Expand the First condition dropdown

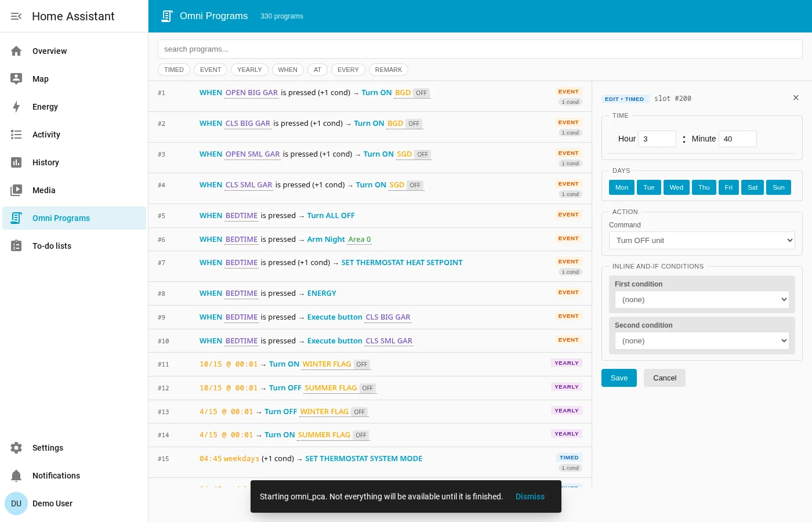click(702, 300)
